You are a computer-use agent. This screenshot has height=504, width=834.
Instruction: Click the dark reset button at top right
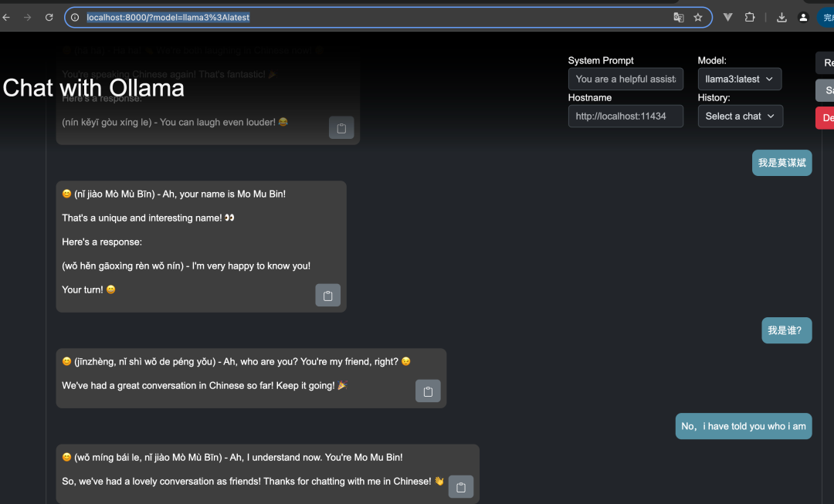(825, 63)
